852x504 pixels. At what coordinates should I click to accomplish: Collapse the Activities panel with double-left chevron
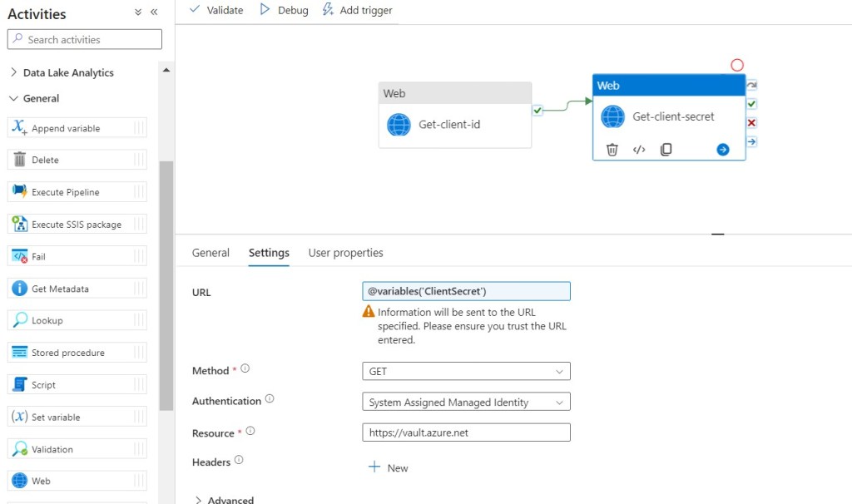point(154,12)
